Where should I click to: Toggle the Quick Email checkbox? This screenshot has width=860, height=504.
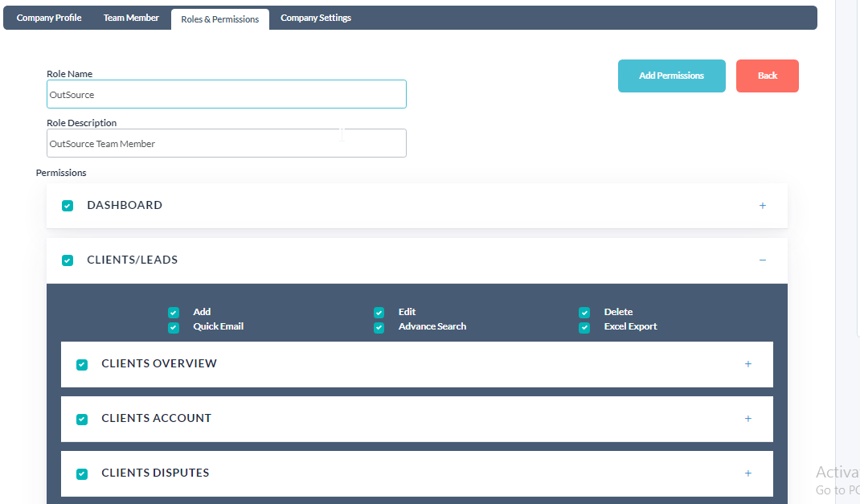(174, 327)
